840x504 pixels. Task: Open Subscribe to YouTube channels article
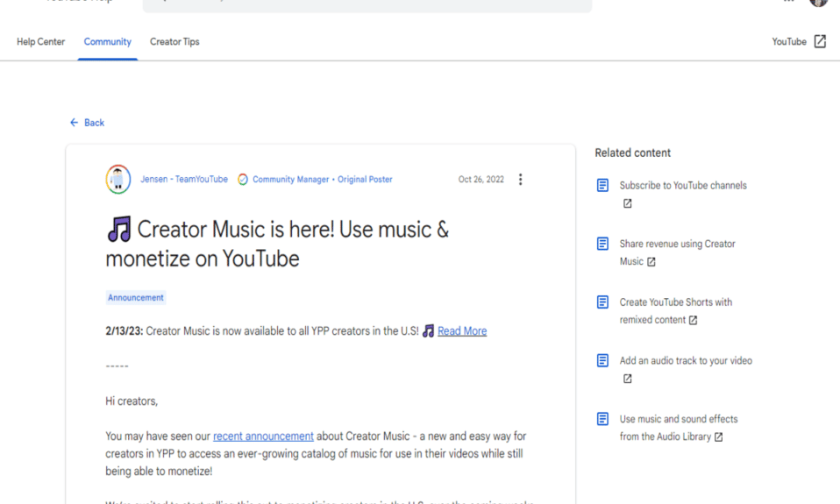tap(683, 185)
